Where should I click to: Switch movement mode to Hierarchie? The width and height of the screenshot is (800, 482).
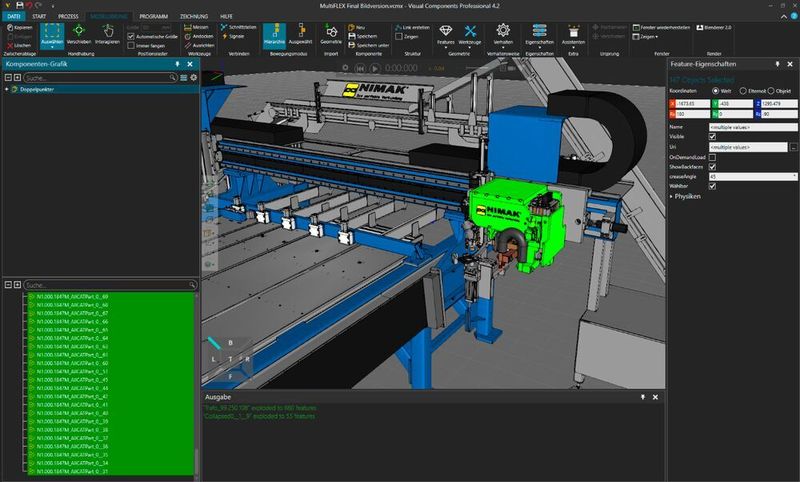(x=274, y=35)
